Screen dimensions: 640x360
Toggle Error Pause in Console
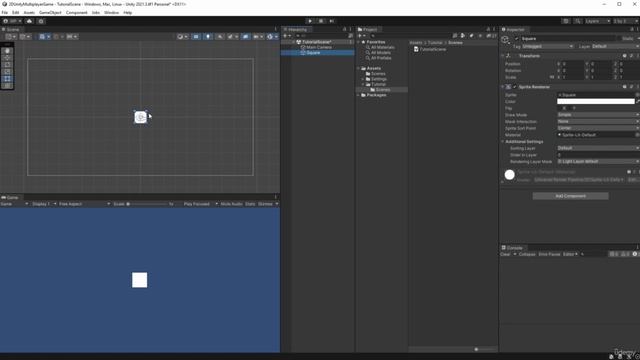[549, 254]
